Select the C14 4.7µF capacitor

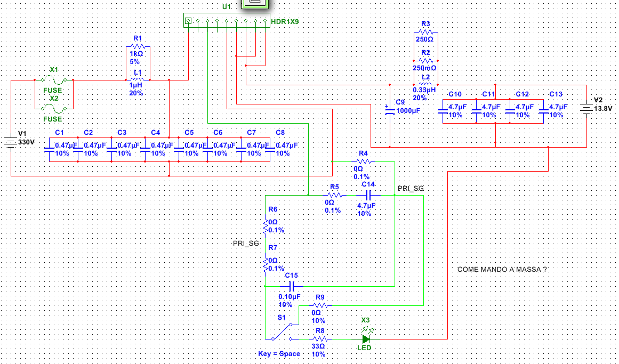(x=367, y=196)
